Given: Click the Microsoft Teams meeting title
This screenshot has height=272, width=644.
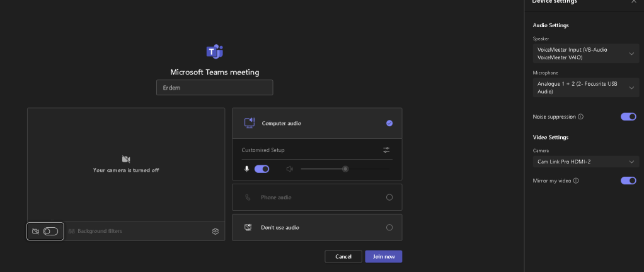Looking at the screenshot, I should (x=215, y=73).
